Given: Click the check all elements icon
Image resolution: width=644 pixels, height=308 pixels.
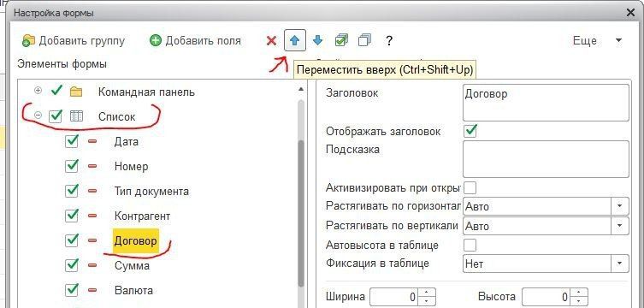Looking at the screenshot, I should [x=341, y=40].
